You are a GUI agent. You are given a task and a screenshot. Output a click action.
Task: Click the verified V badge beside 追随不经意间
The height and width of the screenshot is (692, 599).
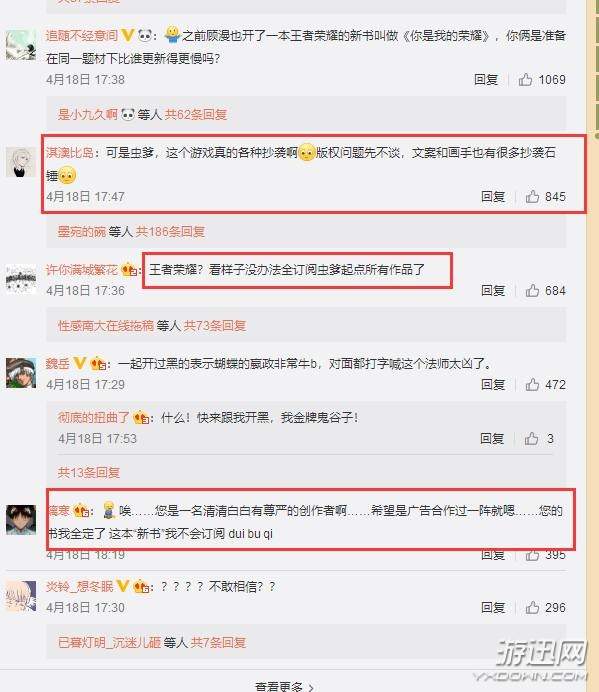point(128,35)
